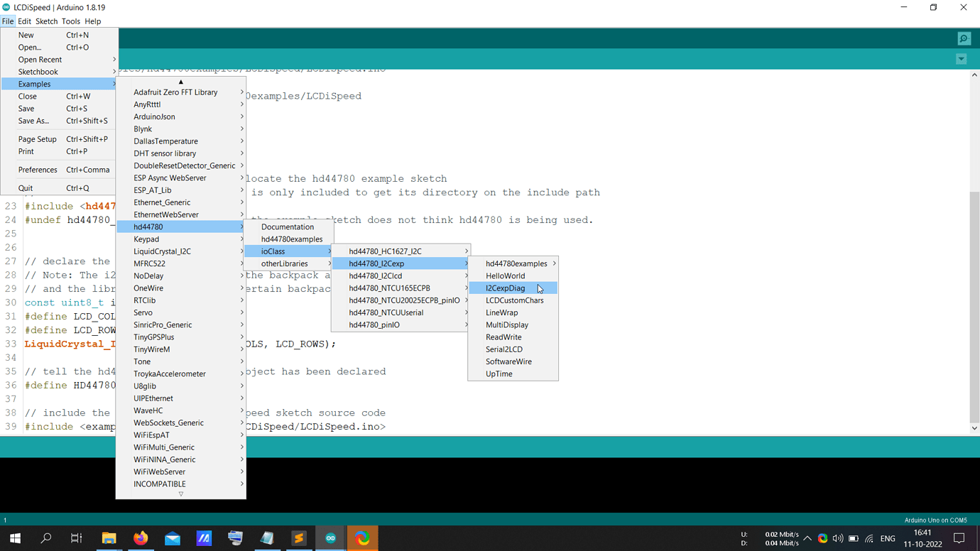Open the notification center icon
The height and width of the screenshot is (551, 980).
click(959, 538)
